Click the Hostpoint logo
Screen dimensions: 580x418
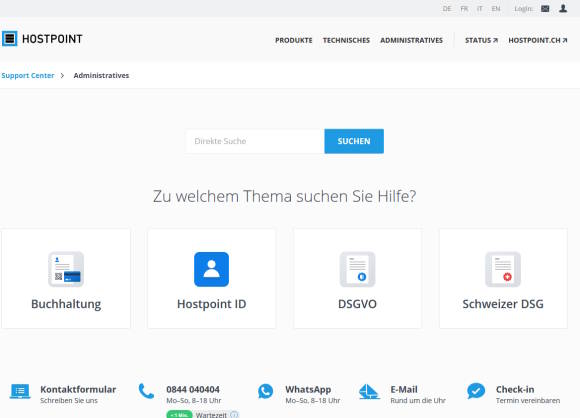(x=42, y=39)
